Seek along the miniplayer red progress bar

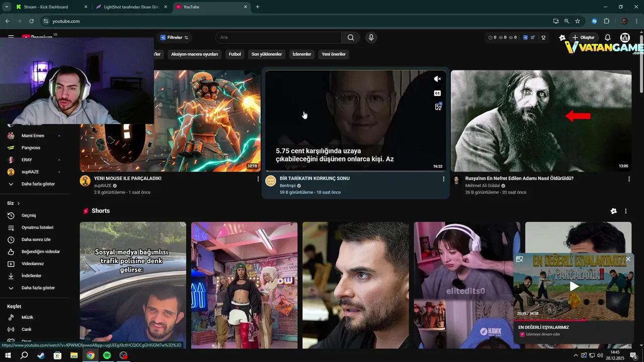pyautogui.click(x=574, y=320)
